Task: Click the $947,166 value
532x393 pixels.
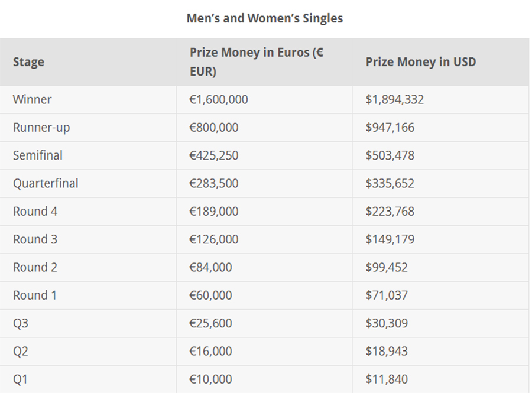Action: pos(390,128)
